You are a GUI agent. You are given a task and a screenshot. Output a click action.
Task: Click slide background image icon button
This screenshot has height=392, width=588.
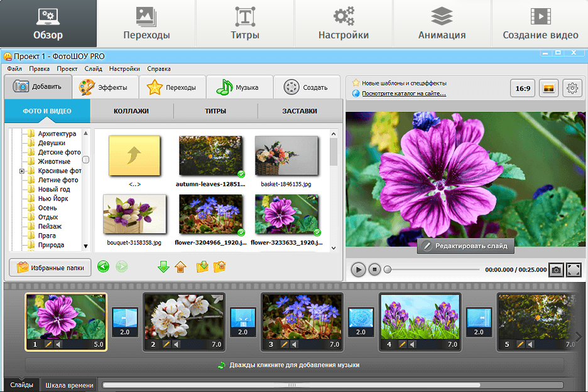tap(548, 89)
